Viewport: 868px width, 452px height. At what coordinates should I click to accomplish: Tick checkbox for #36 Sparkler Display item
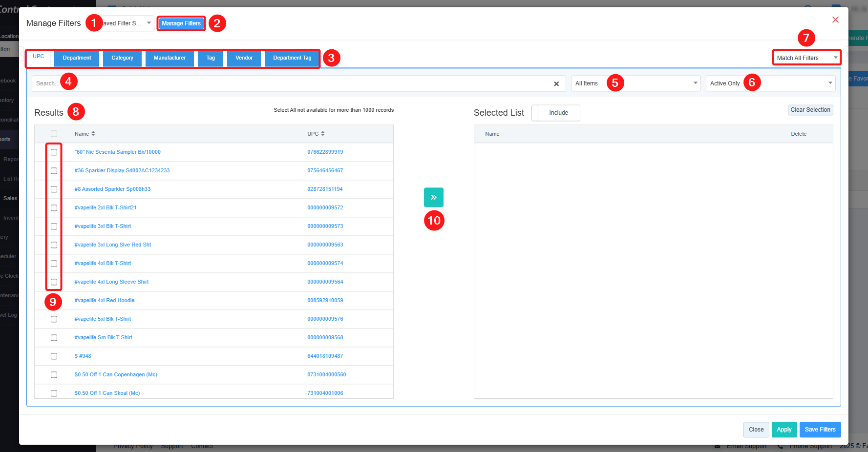tap(54, 171)
